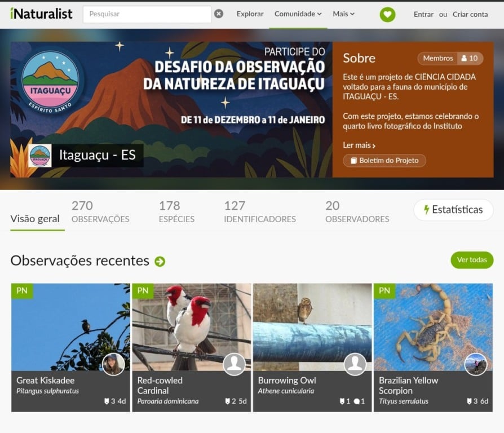Click the Ver todas button
The height and width of the screenshot is (433, 504).
coord(472,260)
